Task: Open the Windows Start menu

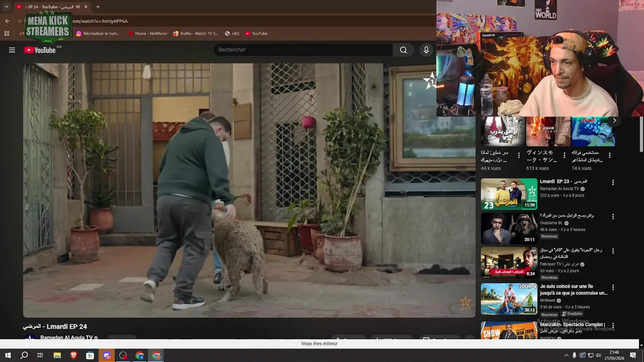Action: pos(8,355)
